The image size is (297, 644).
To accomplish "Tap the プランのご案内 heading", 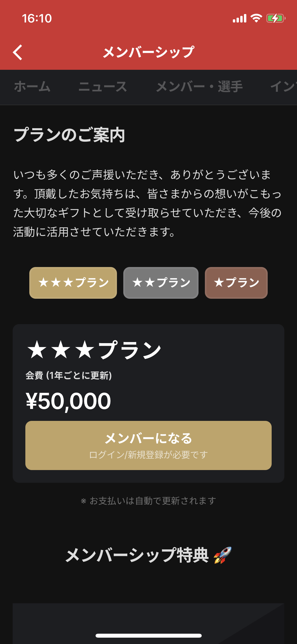I will 69,135.
